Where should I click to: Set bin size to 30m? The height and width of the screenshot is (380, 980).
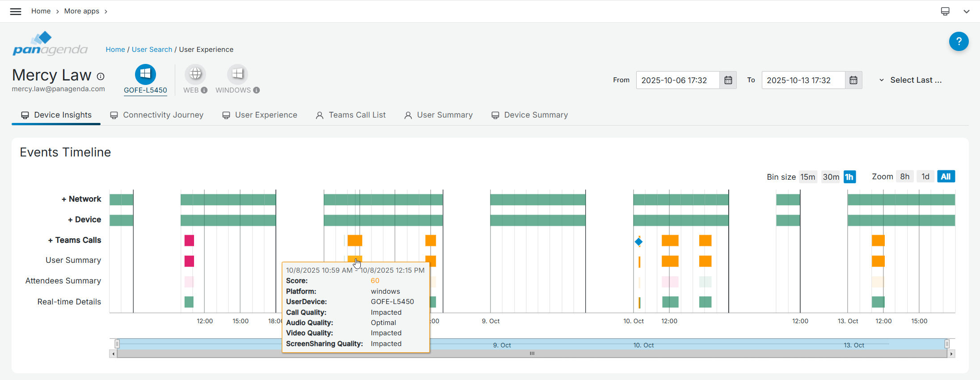coord(831,177)
